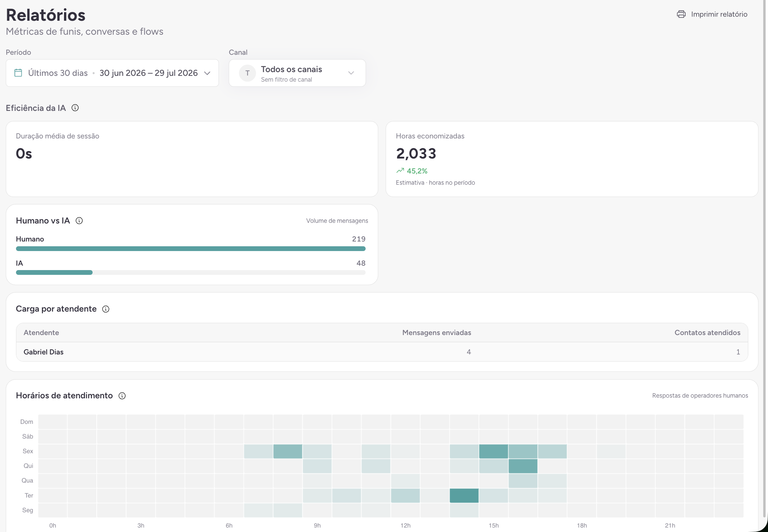Viewport: 768px width, 532px height.
Task: Expand the Últimos 30 dias period dropdown
Action: coord(112,73)
